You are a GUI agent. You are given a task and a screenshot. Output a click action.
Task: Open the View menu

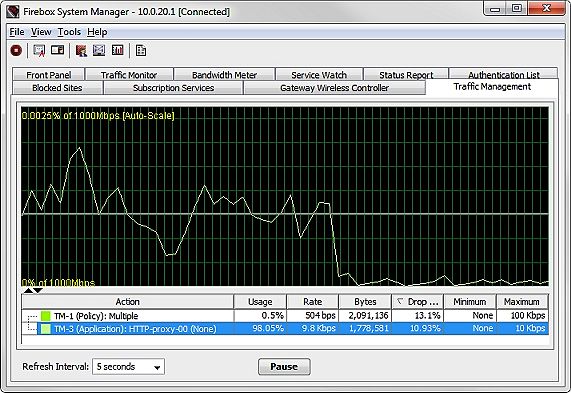[41, 32]
